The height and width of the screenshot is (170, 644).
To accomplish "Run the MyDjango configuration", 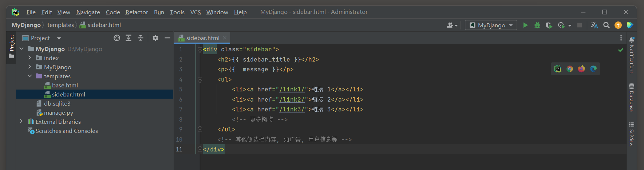I will tap(525, 25).
